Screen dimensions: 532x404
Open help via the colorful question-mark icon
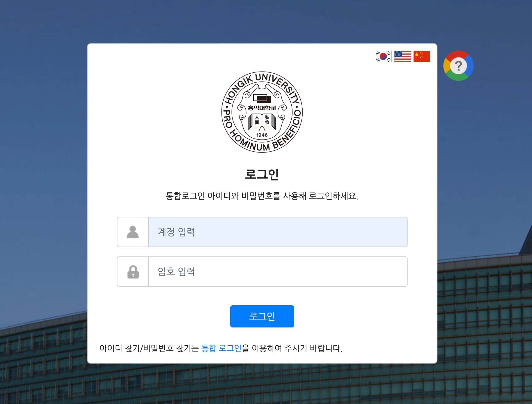[458, 66]
